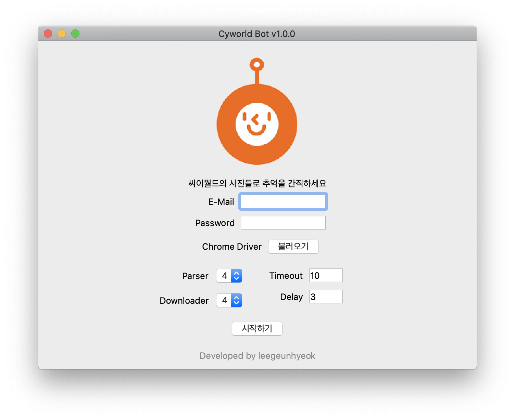This screenshot has height=420, width=515.
Task: Click the 'Developed by leegeunhyeok' text
Action: [257, 356]
